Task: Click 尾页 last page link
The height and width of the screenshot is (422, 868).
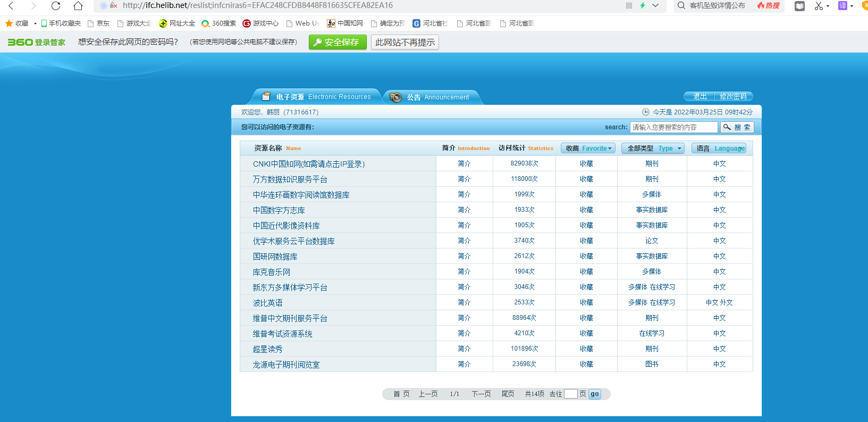Action: [508, 394]
